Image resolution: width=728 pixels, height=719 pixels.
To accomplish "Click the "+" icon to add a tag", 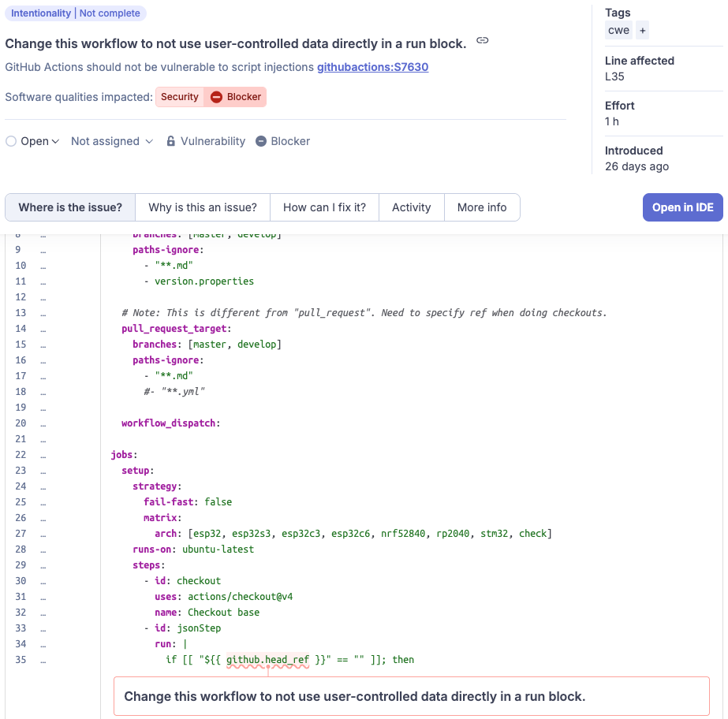I will pos(640,30).
